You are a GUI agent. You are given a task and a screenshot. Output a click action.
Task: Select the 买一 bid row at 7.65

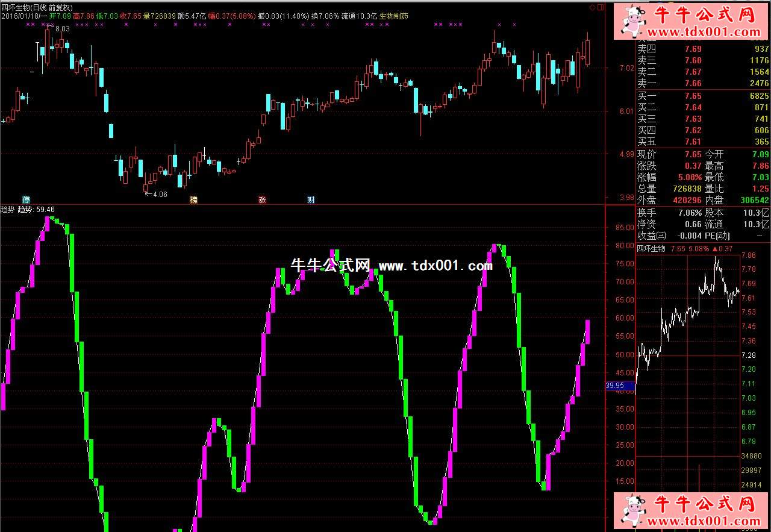(703, 96)
